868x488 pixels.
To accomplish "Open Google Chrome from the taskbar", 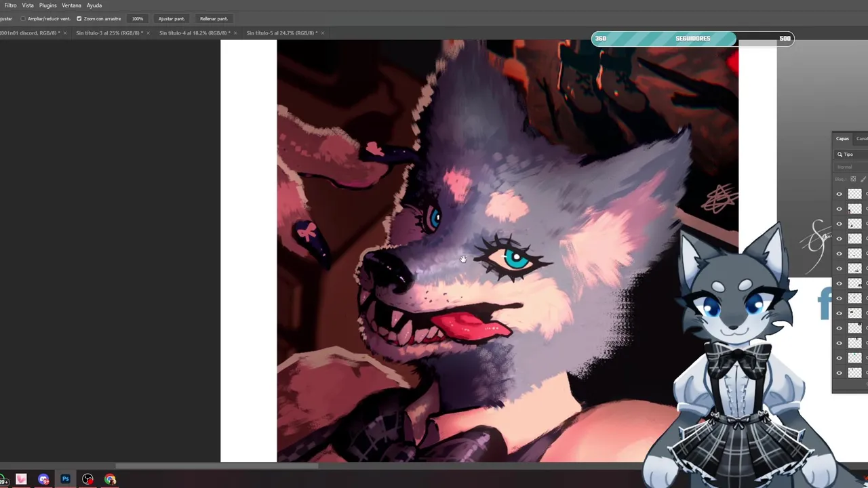I will pyautogui.click(x=110, y=479).
